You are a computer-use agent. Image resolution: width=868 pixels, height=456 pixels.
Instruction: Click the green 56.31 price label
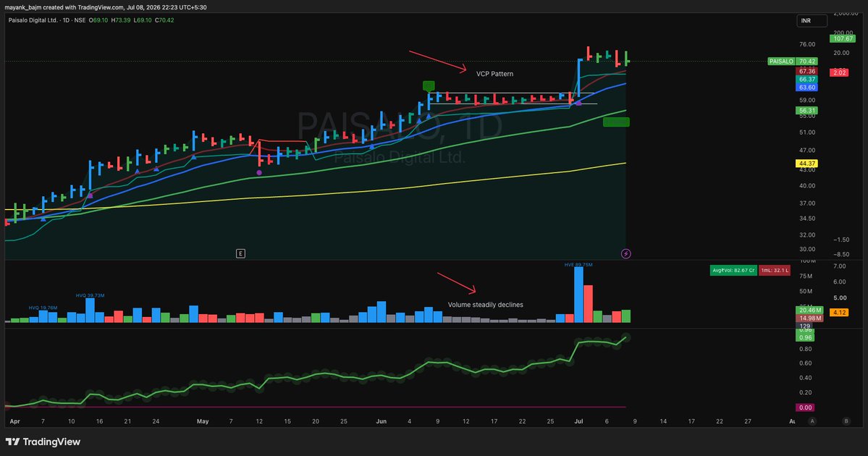click(x=807, y=111)
